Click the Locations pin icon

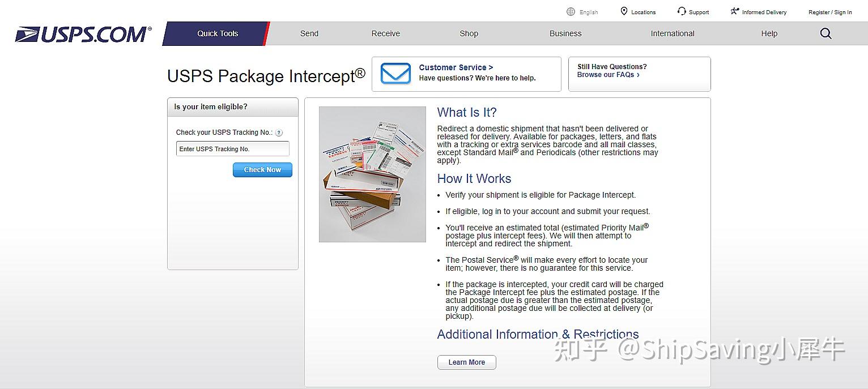[x=624, y=11]
